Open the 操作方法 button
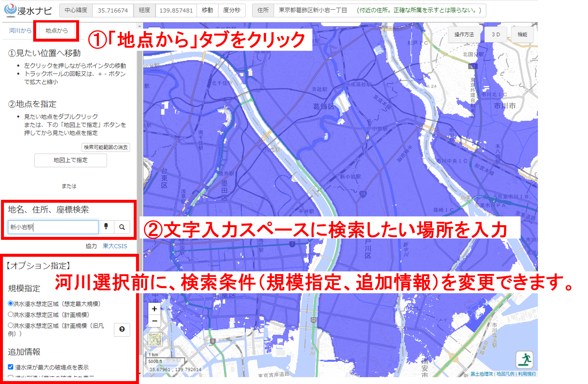 (464, 34)
